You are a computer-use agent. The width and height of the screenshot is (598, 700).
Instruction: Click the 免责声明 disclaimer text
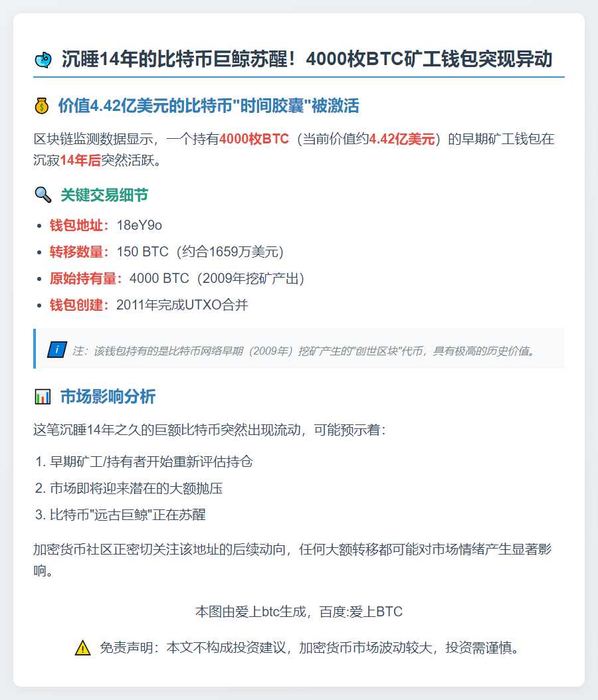tap(310, 648)
